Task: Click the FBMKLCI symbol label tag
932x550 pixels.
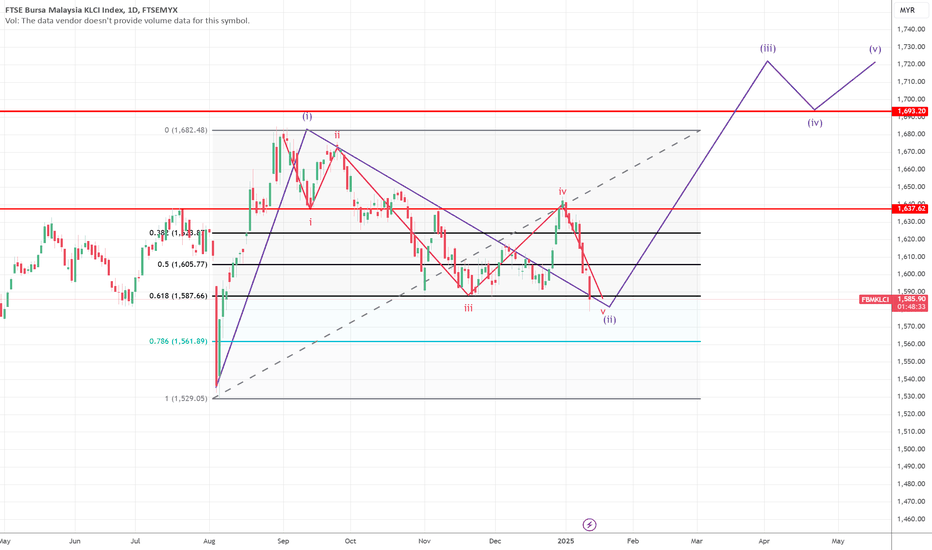Action: click(876, 299)
